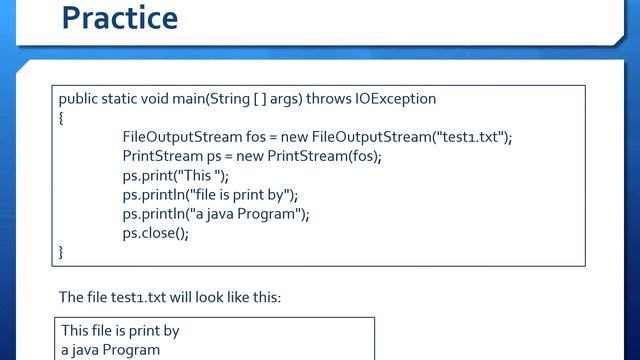
Task: Click the word "throws" in the method header
Action: tap(329, 99)
